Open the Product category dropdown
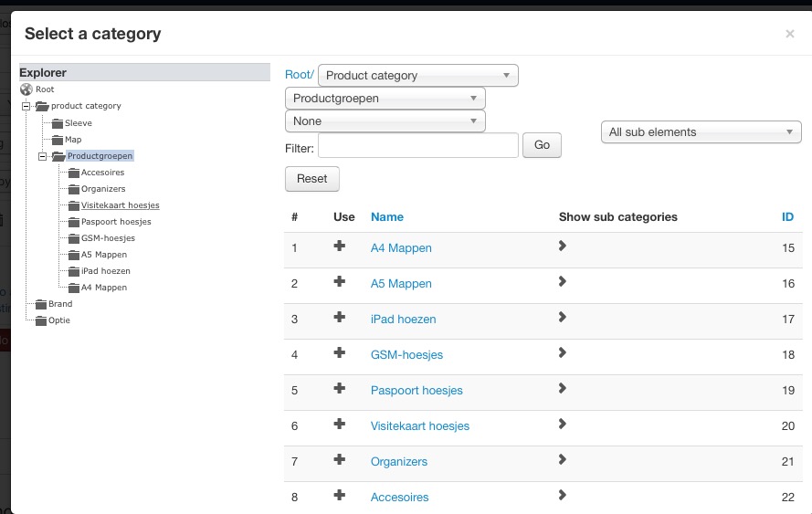 (x=418, y=76)
